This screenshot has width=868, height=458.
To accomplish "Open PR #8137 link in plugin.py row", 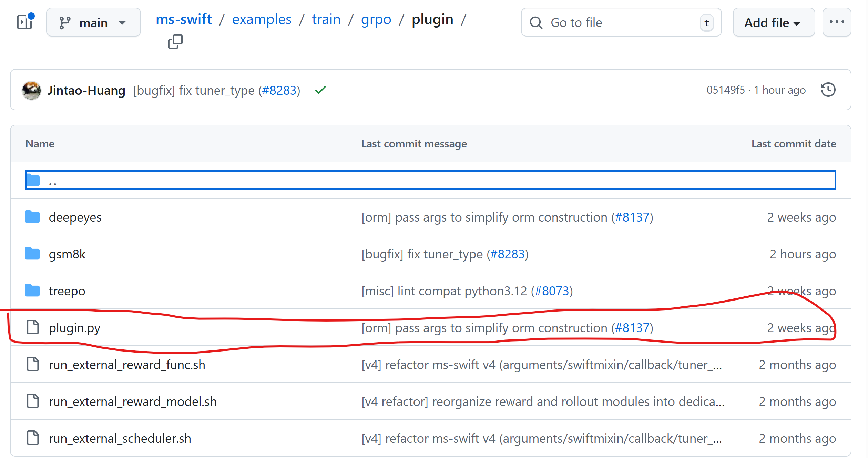I will (x=632, y=328).
